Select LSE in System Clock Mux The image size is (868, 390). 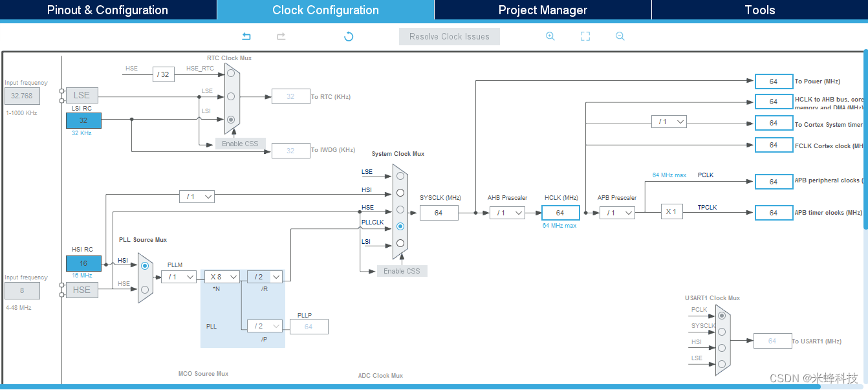coord(400,176)
